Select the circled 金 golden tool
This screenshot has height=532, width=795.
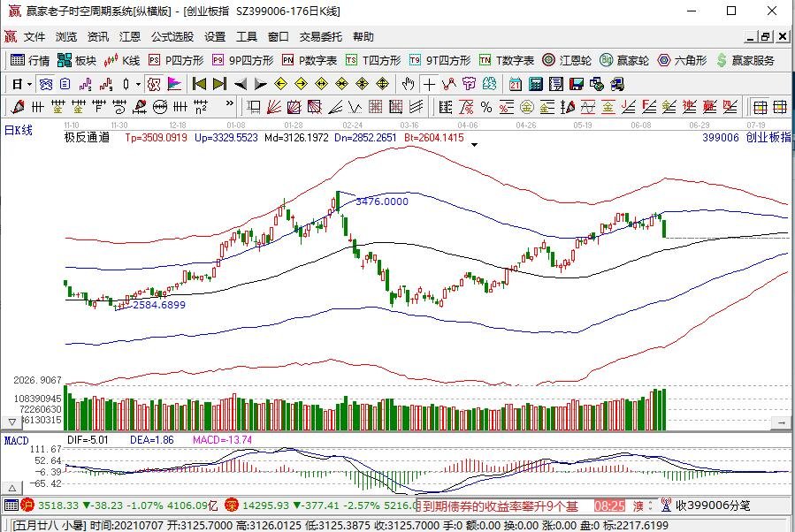[527, 107]
